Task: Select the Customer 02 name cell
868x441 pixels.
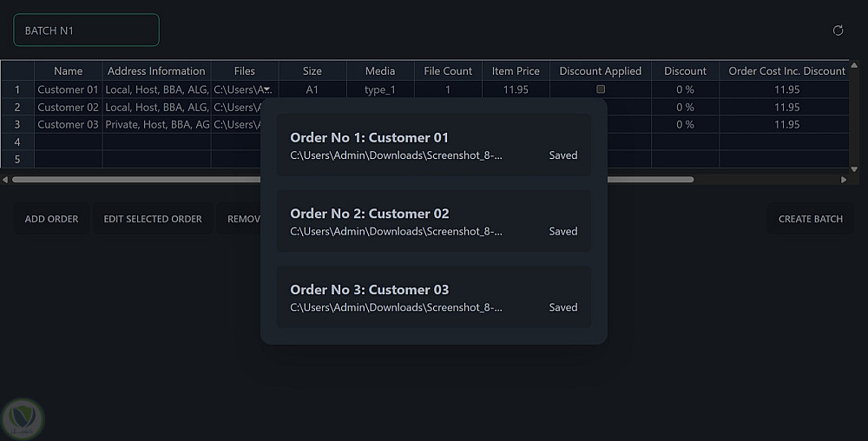Action: [68, 107]
